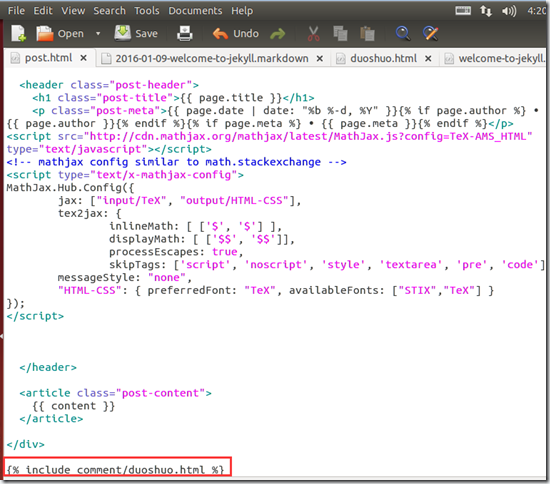Click the include comment/duoshuo.html line
550x484 pixels.
(115, 470)
